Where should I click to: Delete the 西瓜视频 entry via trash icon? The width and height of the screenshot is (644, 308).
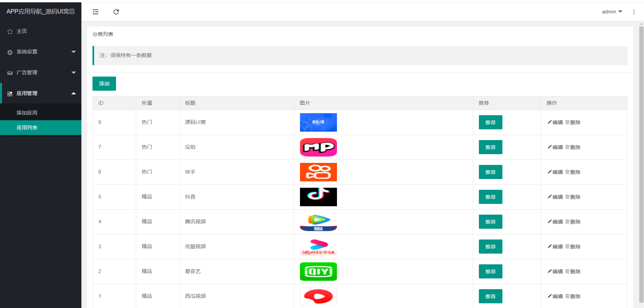567,296
